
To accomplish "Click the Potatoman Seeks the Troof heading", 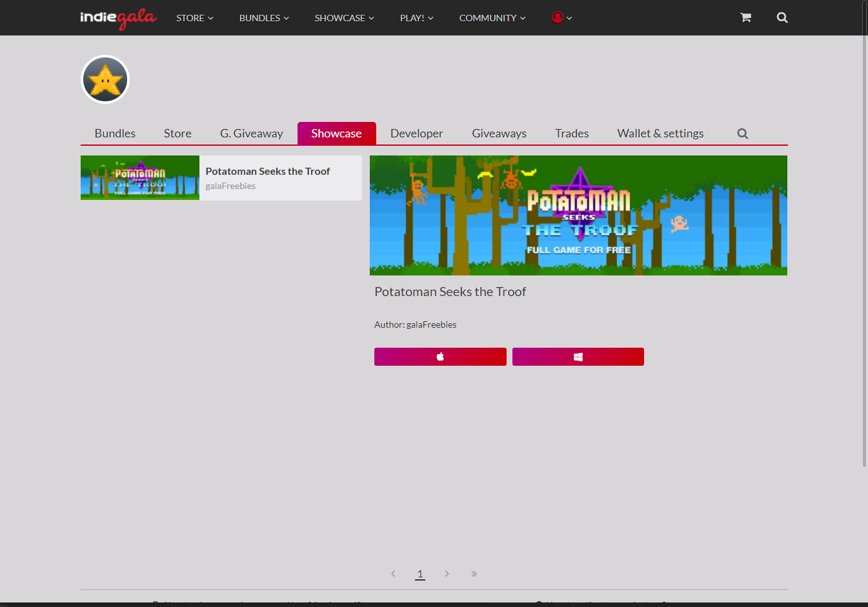I will pos(450,292).
